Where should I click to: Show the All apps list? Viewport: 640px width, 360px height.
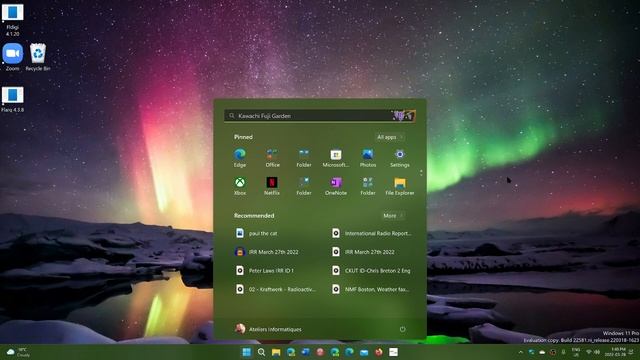coord(390,137)
